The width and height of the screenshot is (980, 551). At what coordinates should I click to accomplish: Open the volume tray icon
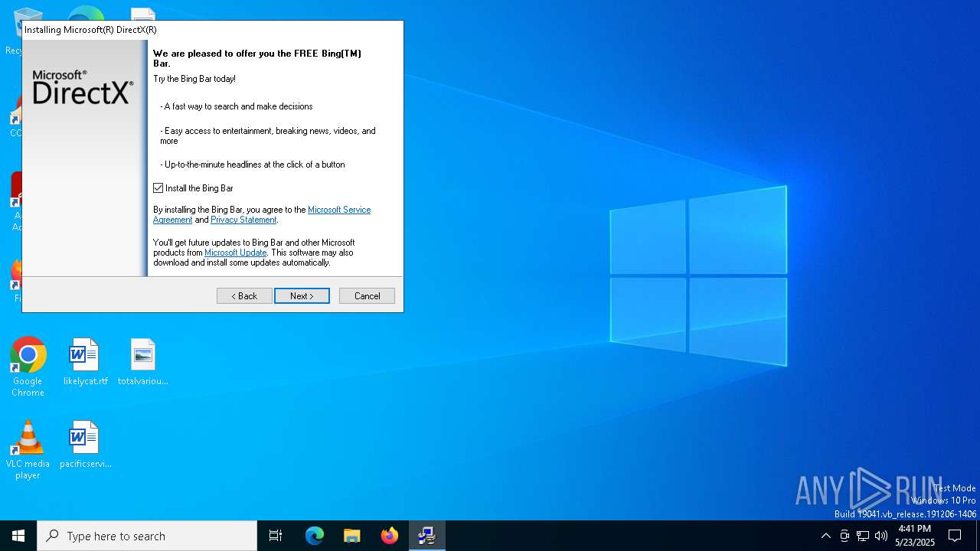881,536
